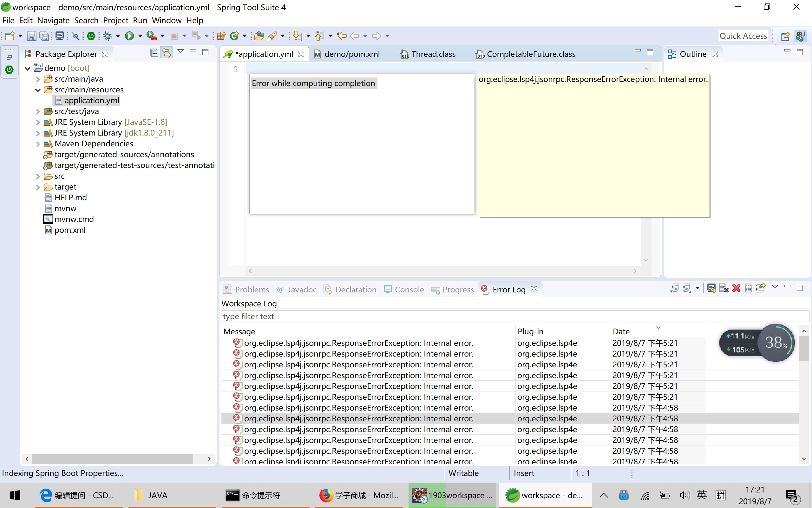Image resolution: width=812 pixels, height=508 pixels.
Task: Open the File menu
Action: click(8, 21)
